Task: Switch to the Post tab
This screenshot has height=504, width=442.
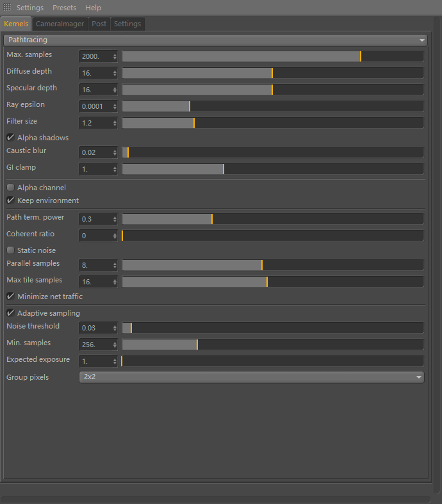Action: pyautogui.click(x=99, y=24)
